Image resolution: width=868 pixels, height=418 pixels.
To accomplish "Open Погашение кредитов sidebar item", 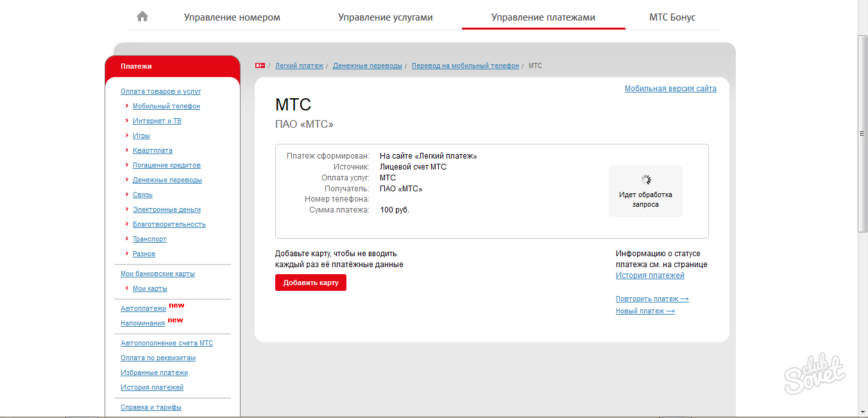I will click(x=166, y=165).
